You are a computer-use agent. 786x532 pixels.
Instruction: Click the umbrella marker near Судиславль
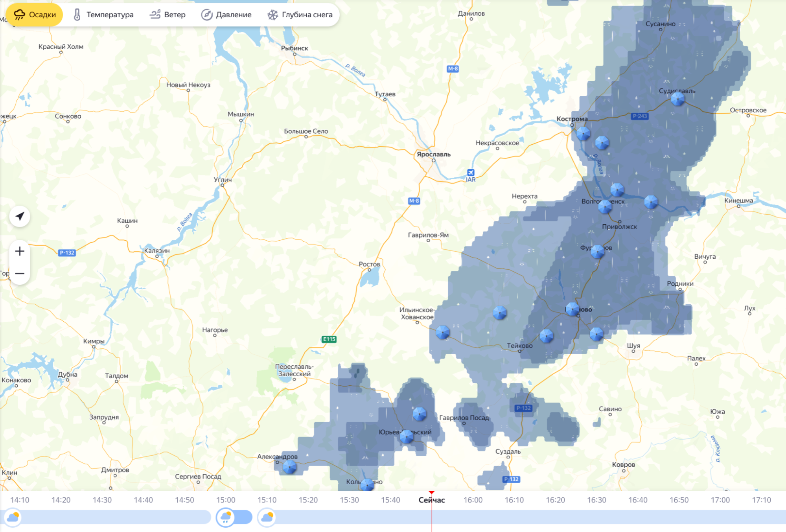[677, 99]
